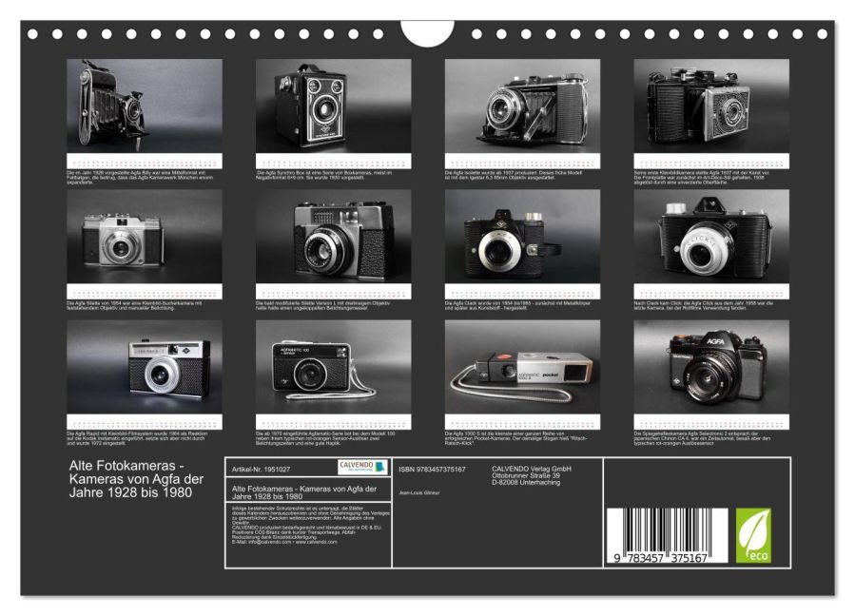This screenshot has height=616, width=855.
Task: Click the caption under the Selectronic SLR photo
Action: 704,438
